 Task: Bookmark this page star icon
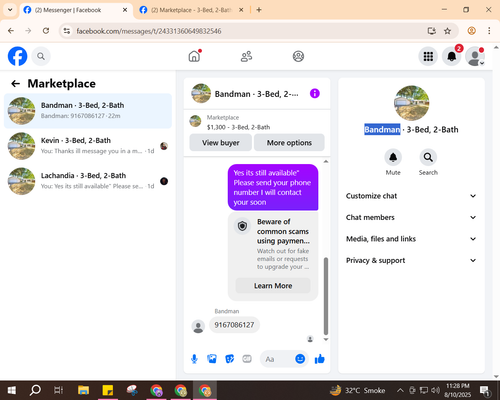pyautogui.click(x=447, y=31)
